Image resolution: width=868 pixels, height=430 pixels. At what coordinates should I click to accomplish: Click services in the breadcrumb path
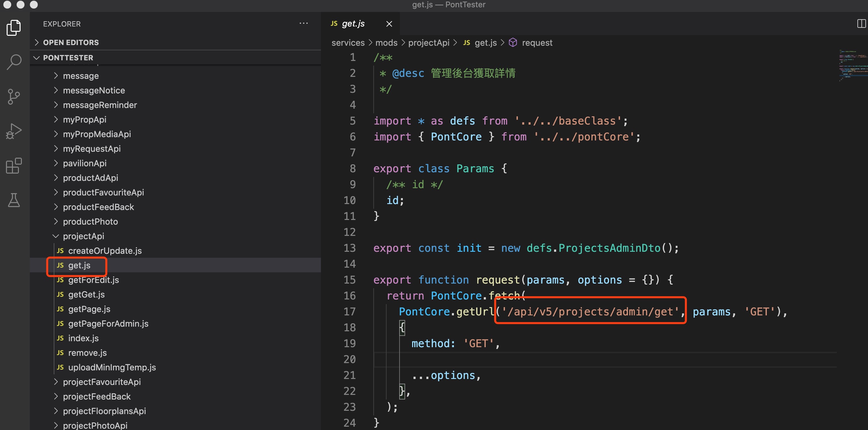click(348, 42)
